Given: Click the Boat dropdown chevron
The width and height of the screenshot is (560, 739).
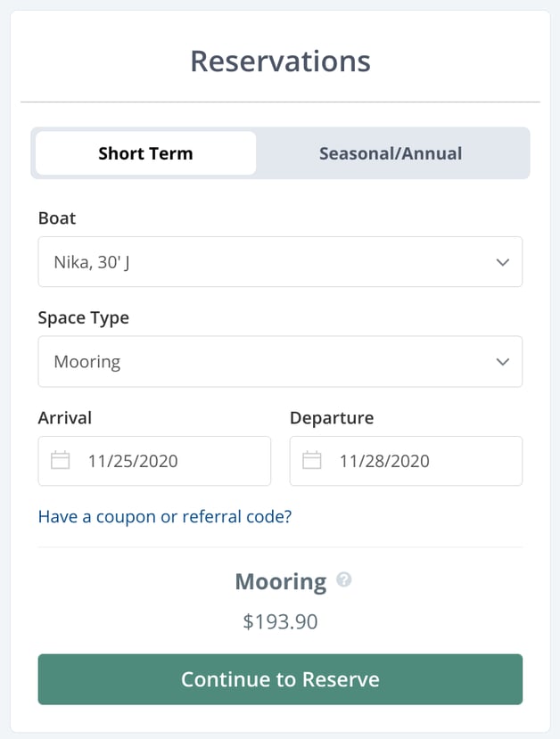Looking at the screenshot, I should click(504, 261).
